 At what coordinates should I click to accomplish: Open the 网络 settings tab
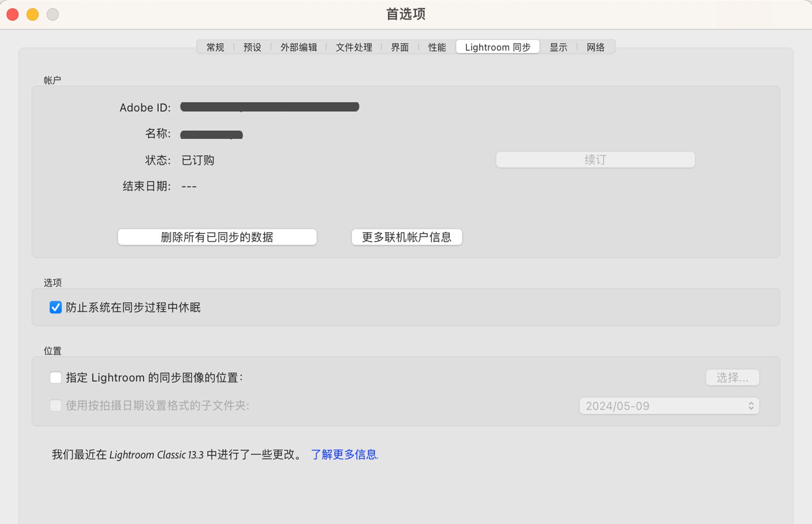pos(596,47)
